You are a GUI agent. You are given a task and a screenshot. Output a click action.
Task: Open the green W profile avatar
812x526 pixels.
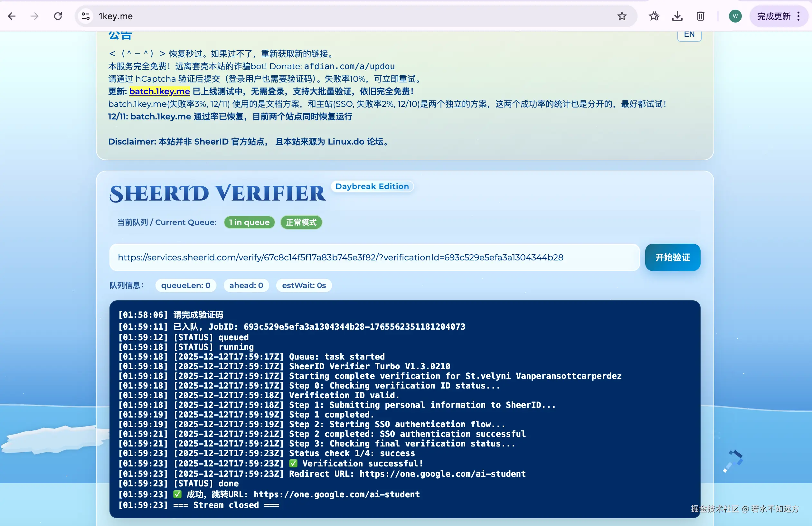(735, 16)
